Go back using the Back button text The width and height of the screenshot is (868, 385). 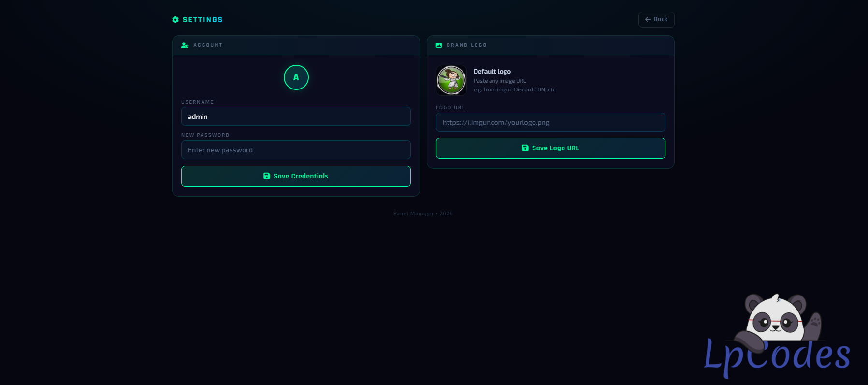[661, 19]
